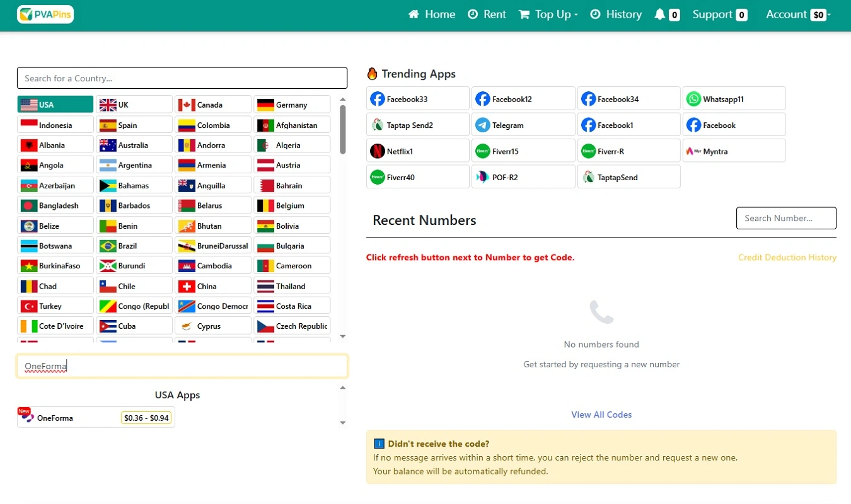Pick Bahrain from the country grid

(x=292, y=185)
